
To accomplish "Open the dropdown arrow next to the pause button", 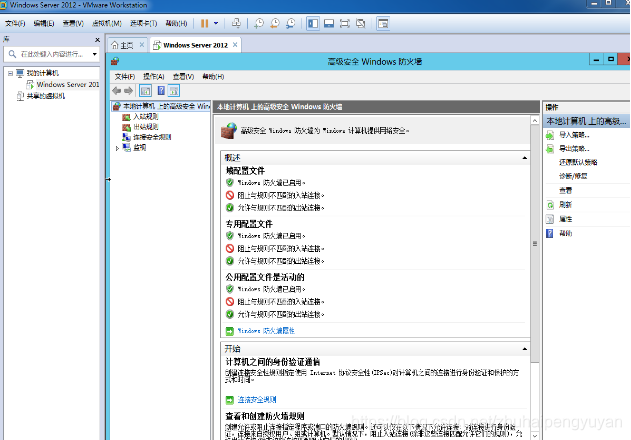I will pyautogui.click(x=216, y=23).
